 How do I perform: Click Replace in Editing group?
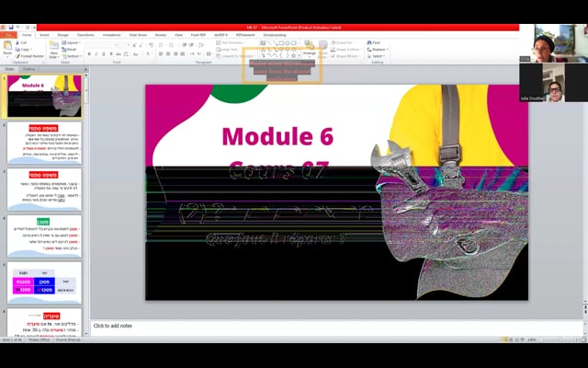[x=378, y=50]
